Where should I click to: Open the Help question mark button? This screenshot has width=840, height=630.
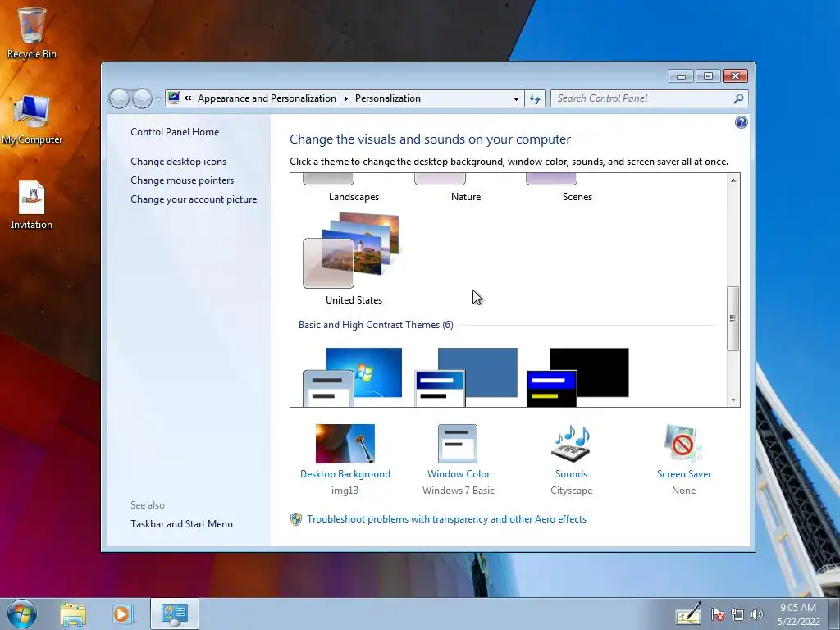(741, 122)
